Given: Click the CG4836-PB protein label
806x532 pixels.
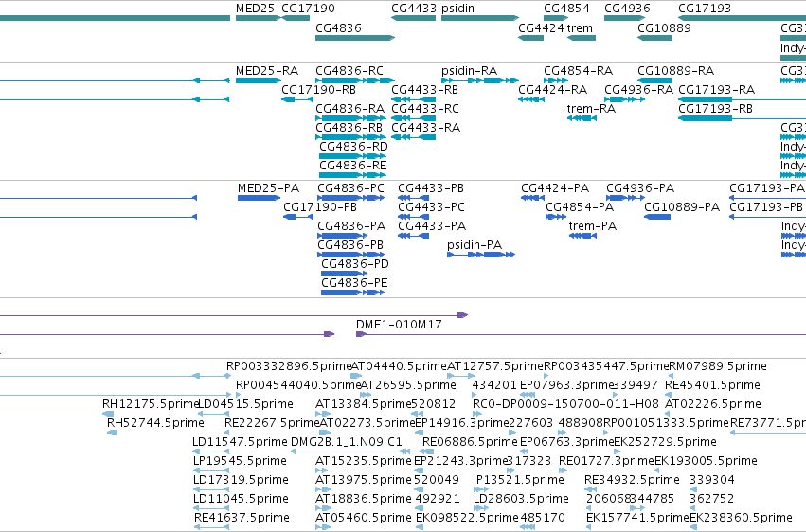Looking at the screenshot, I should pyautogui.click(x=350, y=245).
